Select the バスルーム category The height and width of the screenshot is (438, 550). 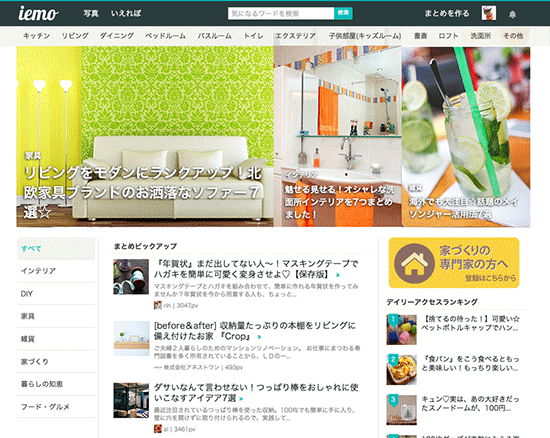[215, 36]
